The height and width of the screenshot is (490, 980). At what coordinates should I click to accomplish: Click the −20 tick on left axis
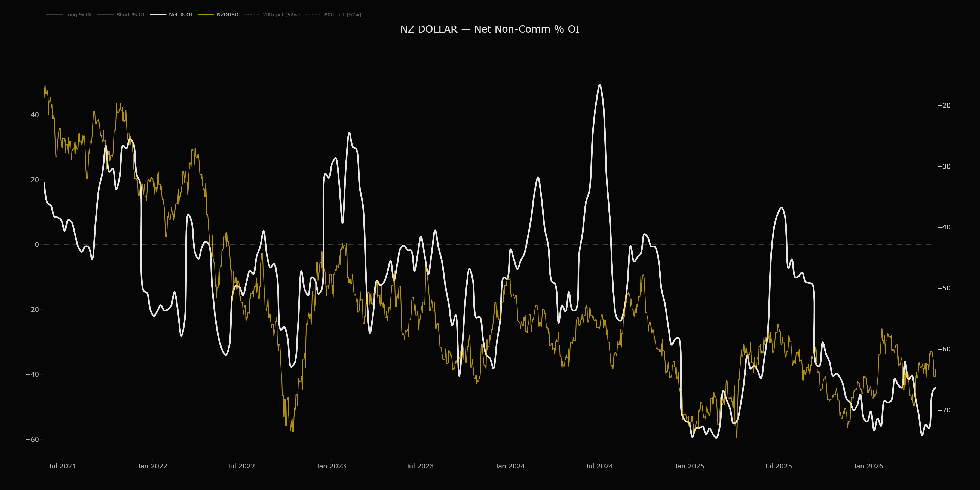coord(32,310)
